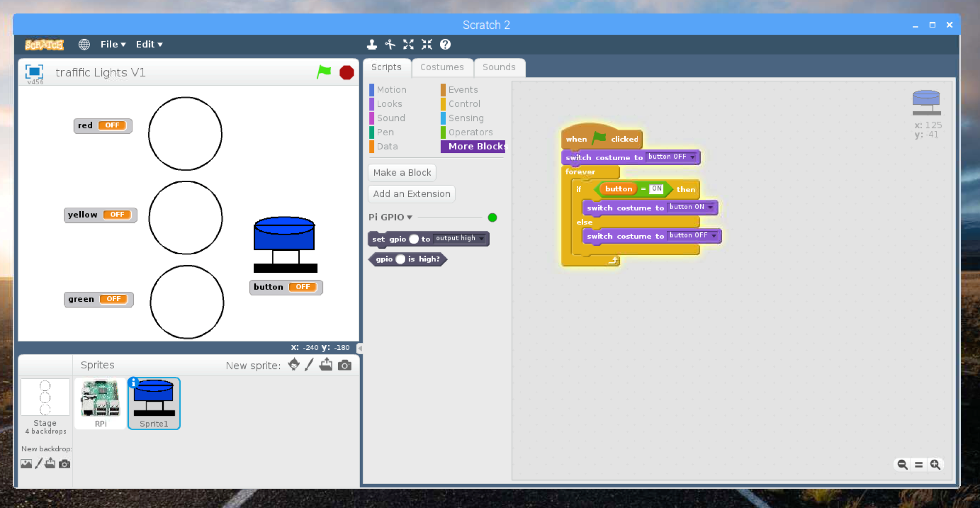
Task: Open the File menu
Action: click(x=113, y=44)
